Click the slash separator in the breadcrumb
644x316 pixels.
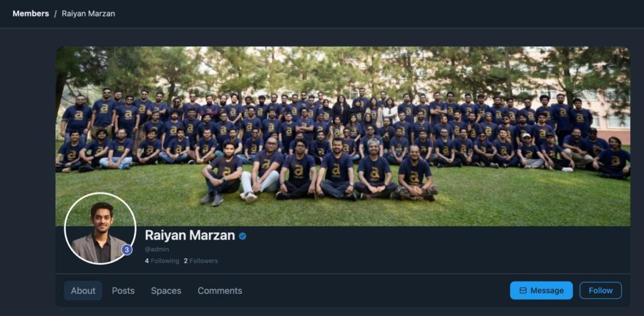[x=55, y=14]
